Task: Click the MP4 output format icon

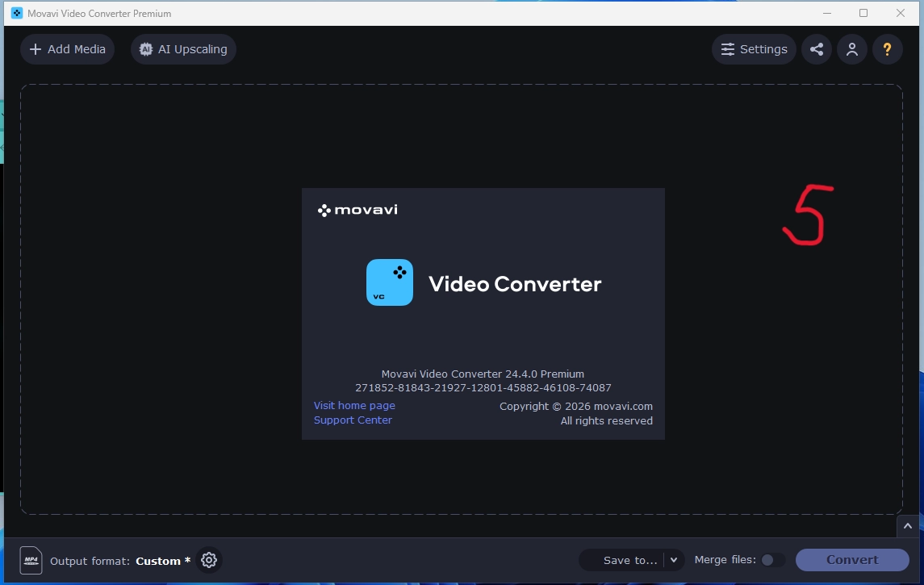Action: pos(31,560)
